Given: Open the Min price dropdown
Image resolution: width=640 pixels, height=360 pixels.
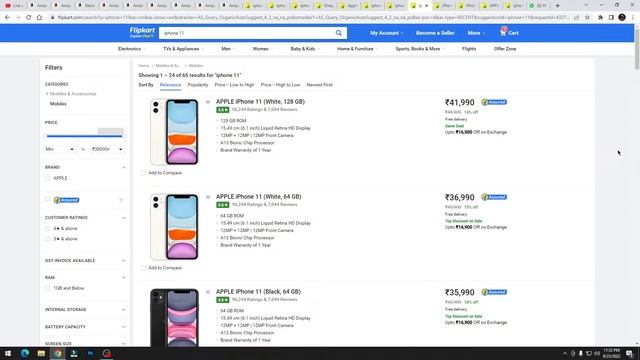Looking at the screenshot, I should [x=60, y=149].
